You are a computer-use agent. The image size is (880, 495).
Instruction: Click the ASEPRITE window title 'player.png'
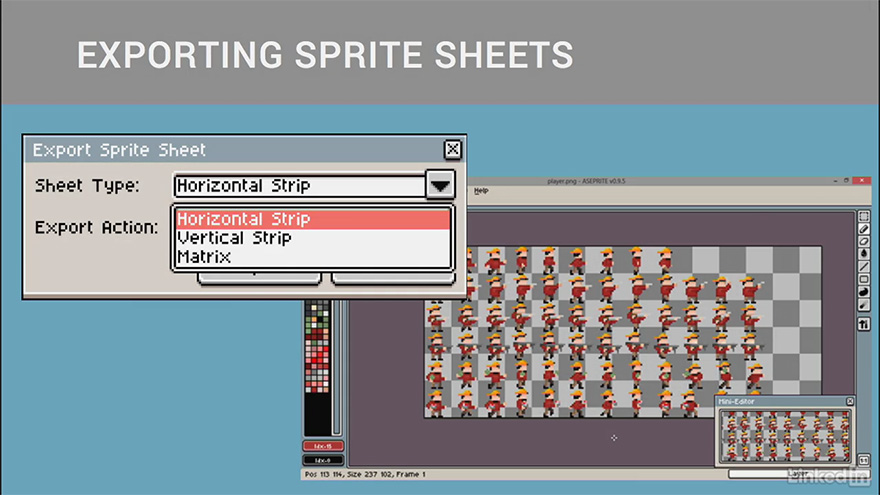tap(586, 181)
